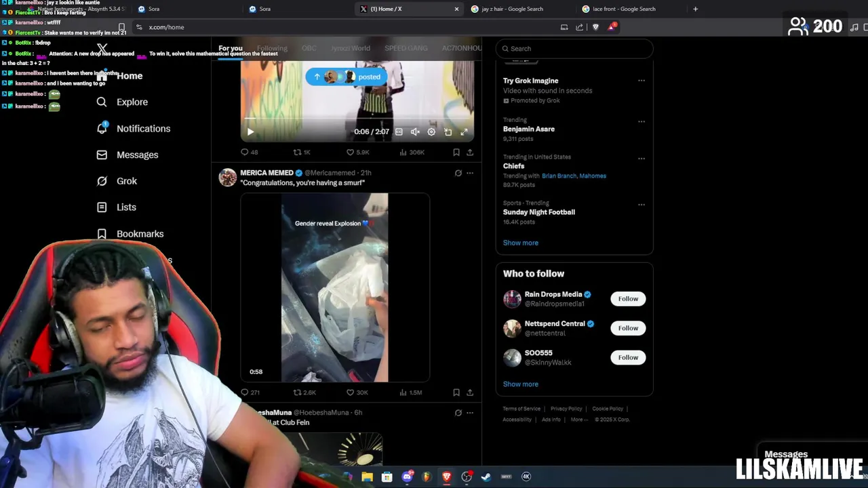The width and height of the screenshot is (868, 488).
Task: Open Grok from the X sidebar
Action: coord(116,181)
